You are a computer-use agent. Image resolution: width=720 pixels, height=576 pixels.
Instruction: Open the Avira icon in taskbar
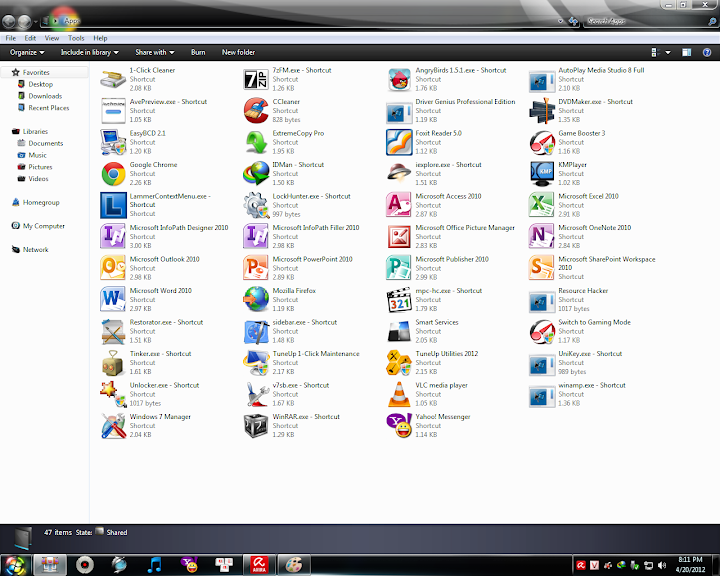(x=259, y=565)
